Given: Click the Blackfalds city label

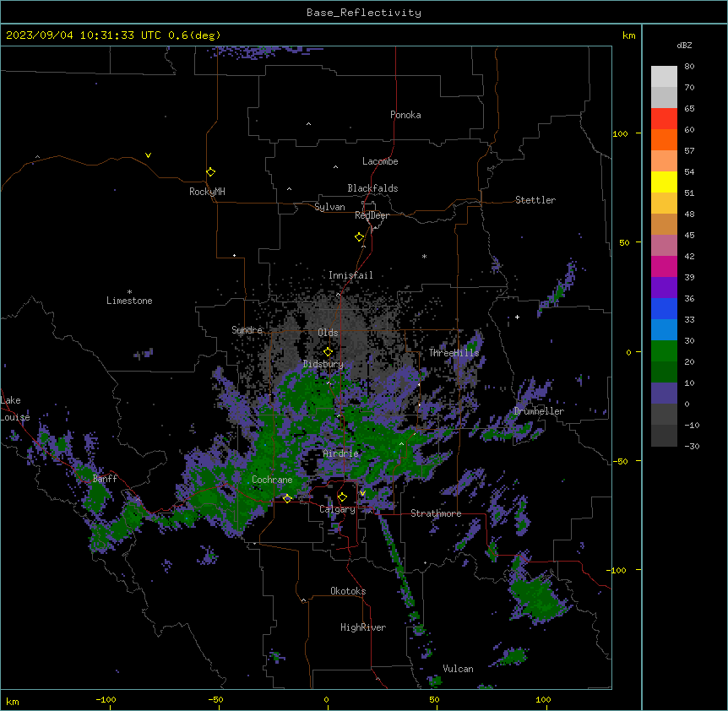Looking at the screenshot, I should point(372,188).
